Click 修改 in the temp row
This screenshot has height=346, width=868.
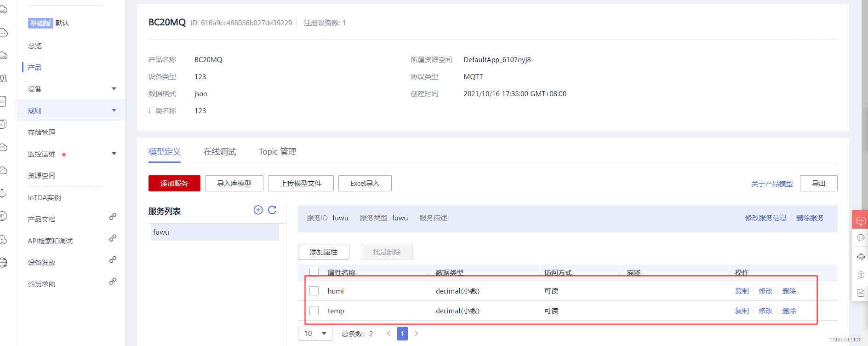click(x=765, y=311)
